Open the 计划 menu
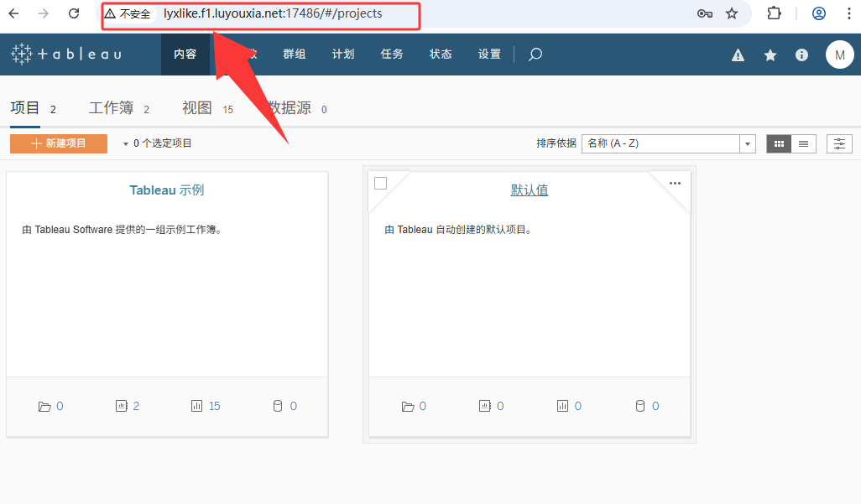The image size is (861, 504). point(343,54)
